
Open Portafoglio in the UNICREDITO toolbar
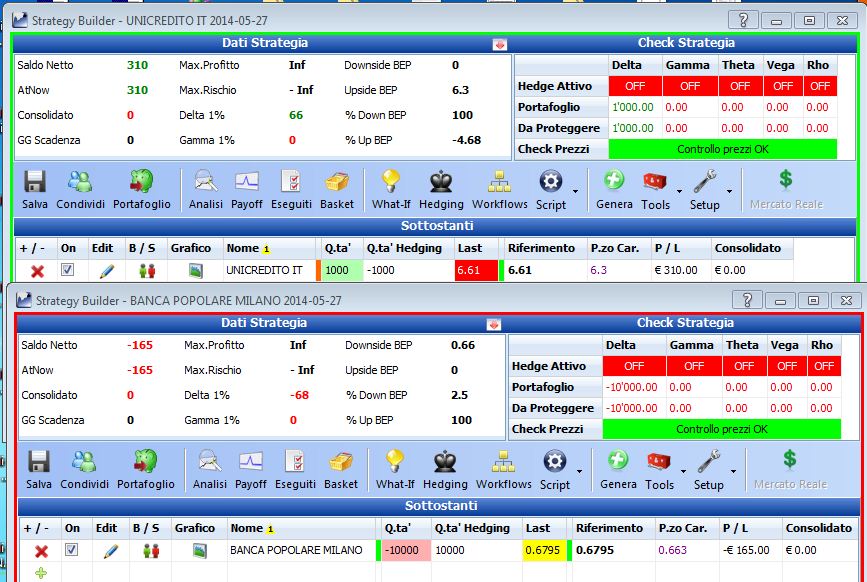(142, 190)
